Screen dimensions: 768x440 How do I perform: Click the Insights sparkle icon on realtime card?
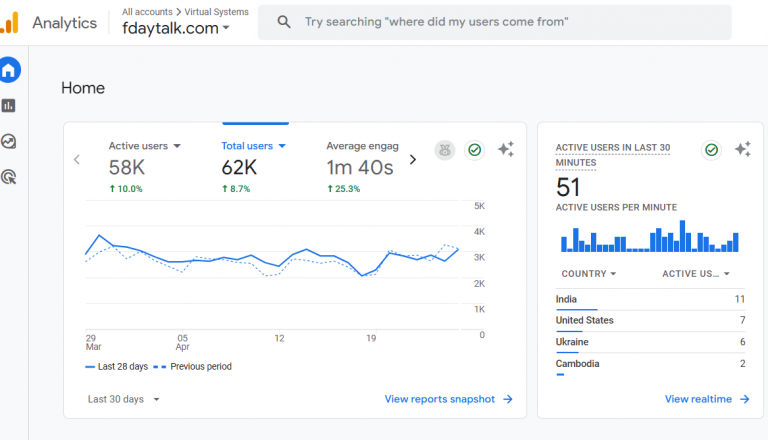click(743, 149)
